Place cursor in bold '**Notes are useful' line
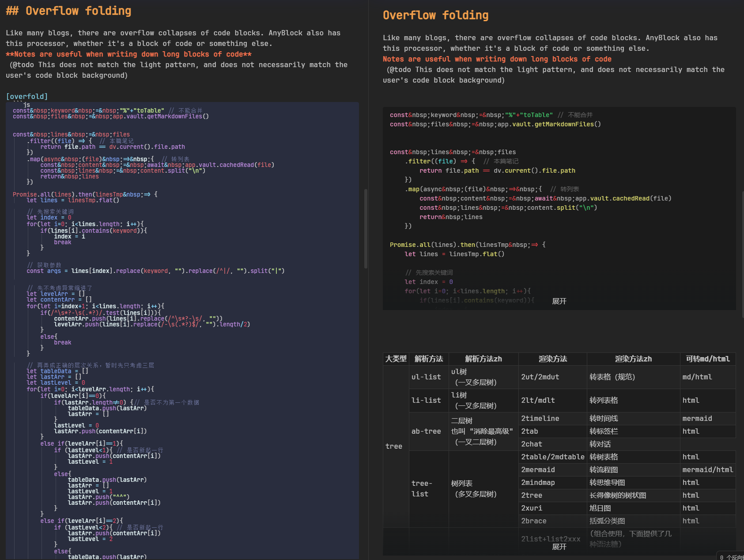 point(128,54)
